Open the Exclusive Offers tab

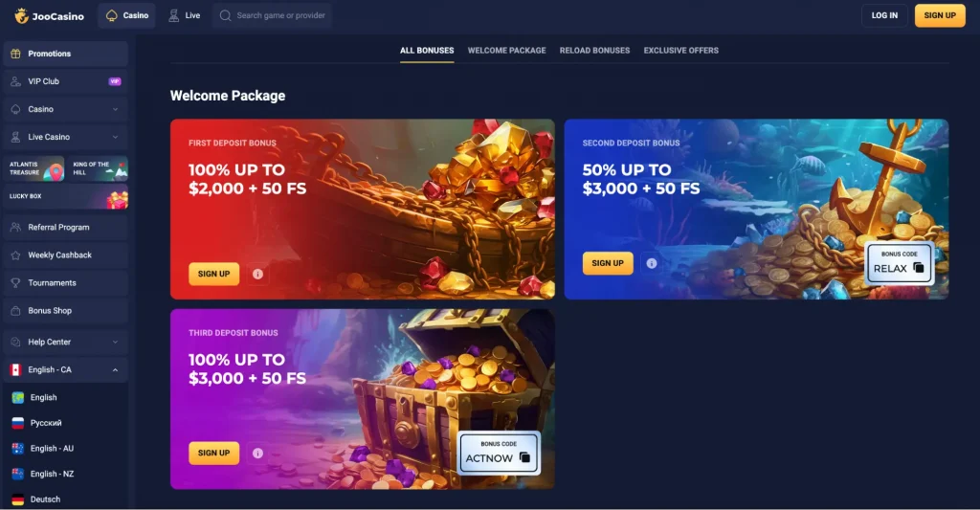pyautogui.click(x=681, y=51)
